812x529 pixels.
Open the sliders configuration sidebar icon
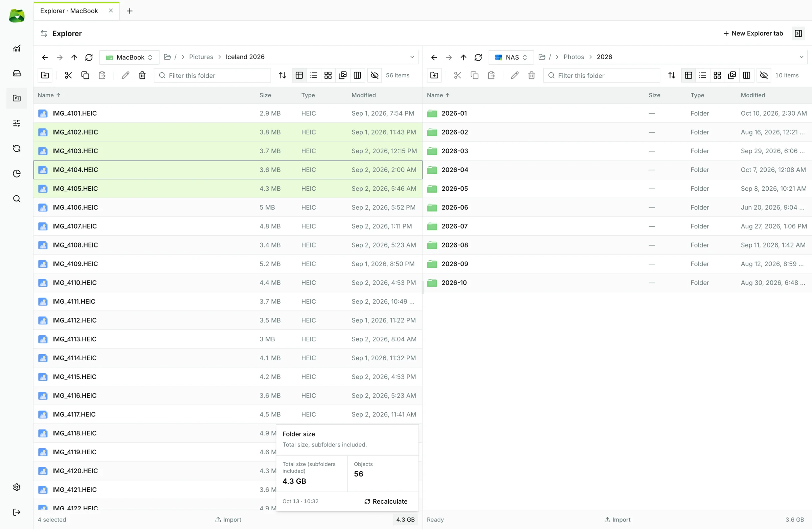point(17,123)
